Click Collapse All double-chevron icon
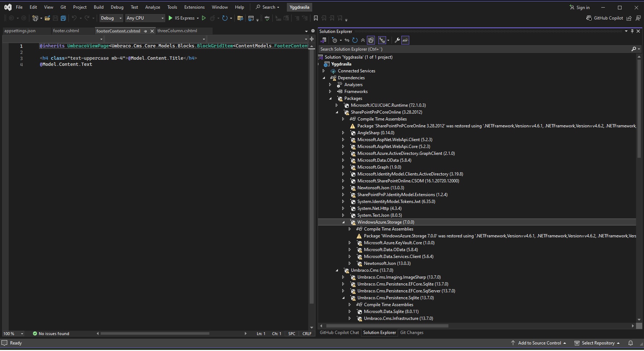 (x=363, y=40)
